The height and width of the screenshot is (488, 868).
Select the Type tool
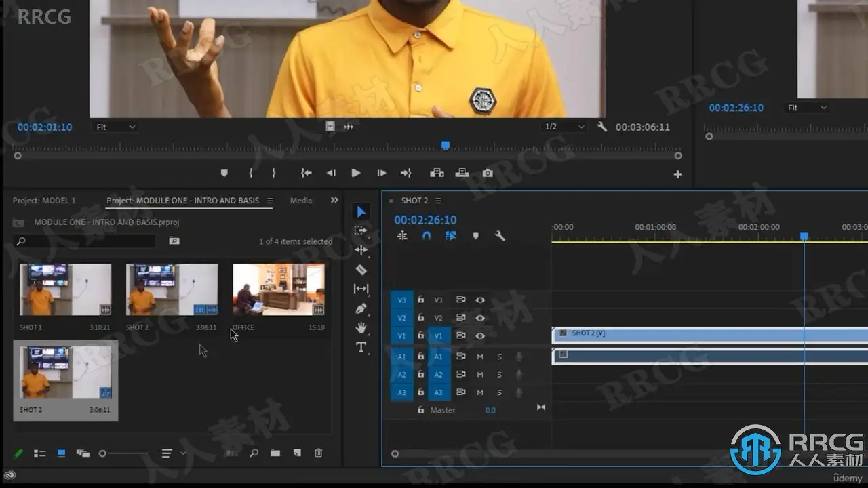(x=361, y=348)
